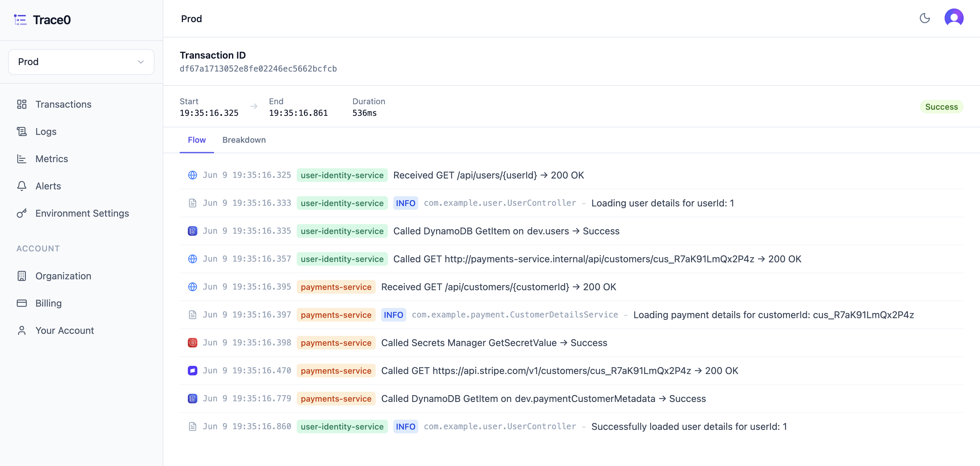Click payments-service.internal GET call message

597,259
